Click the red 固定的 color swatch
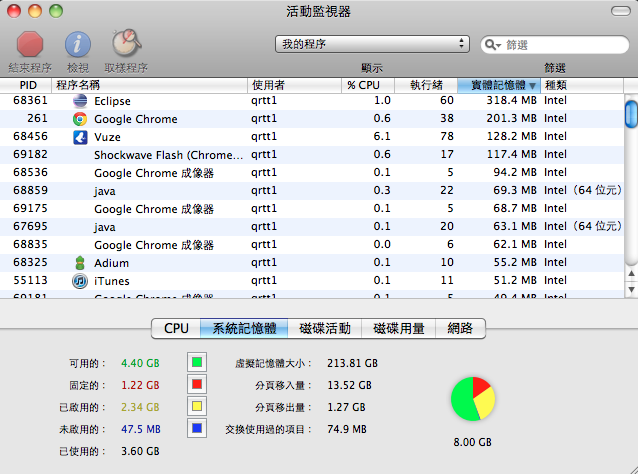 (197, 384)
